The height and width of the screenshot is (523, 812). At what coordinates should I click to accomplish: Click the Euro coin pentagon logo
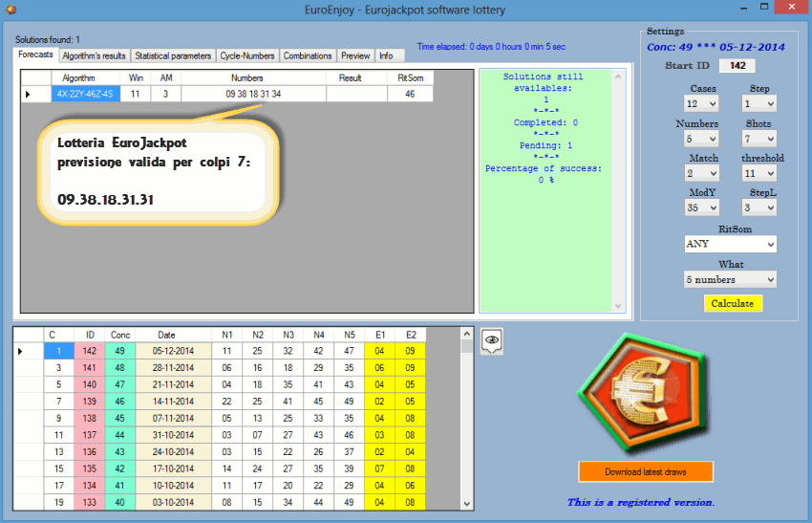(644, 393)
